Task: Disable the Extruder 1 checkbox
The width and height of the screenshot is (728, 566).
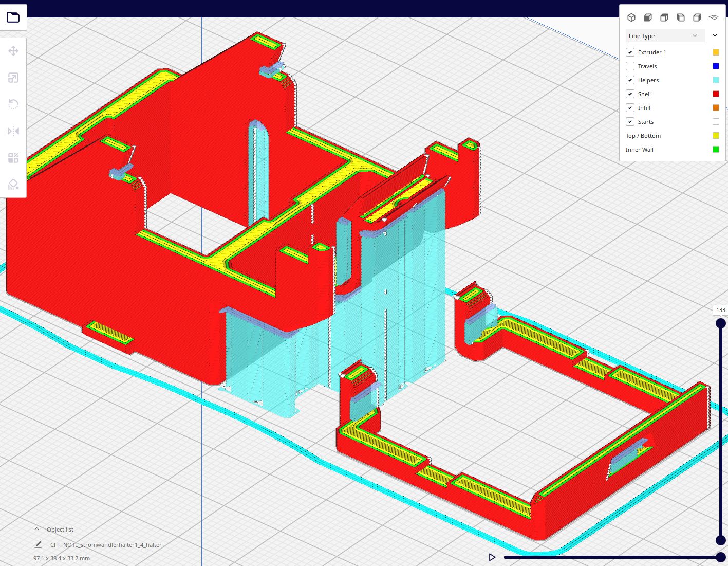Action: point(630,52)
